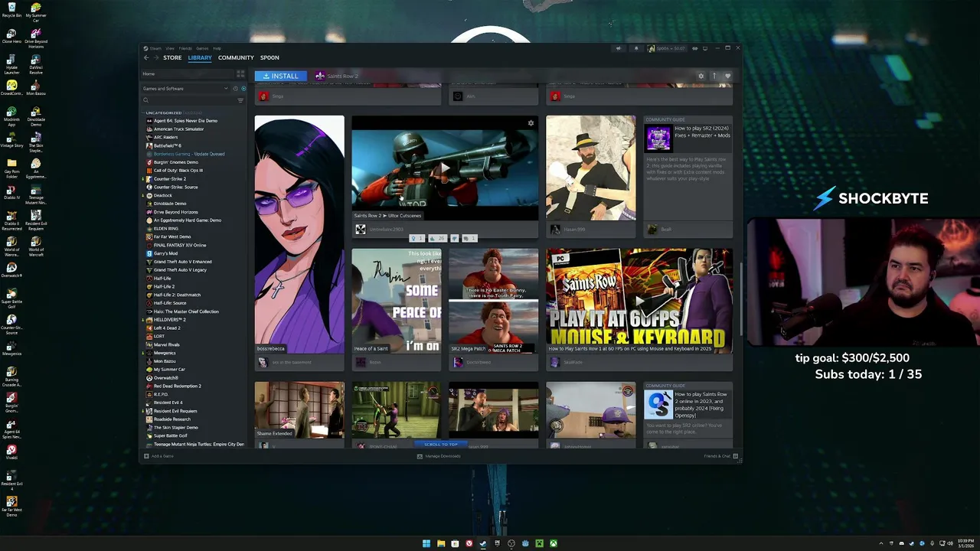Click Add a Game plus icon
Image resolution: width=980 pixels, height=551 pixels.
point(145,456)
